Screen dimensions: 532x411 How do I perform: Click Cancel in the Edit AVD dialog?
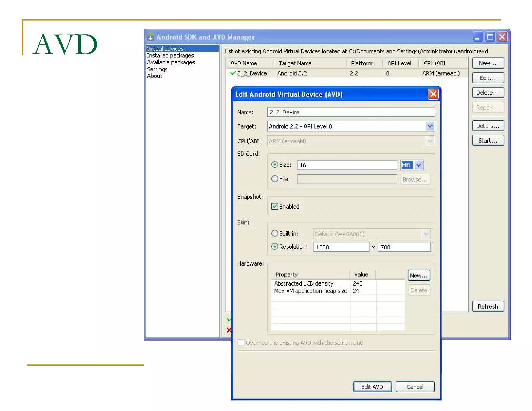(415, 387)
